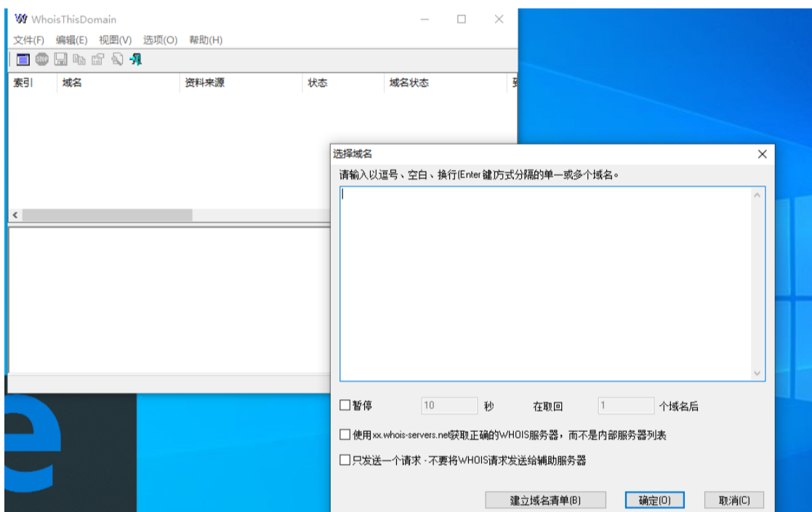Check the xx.whois-servers.net option checkbox

tap(345, 435)
